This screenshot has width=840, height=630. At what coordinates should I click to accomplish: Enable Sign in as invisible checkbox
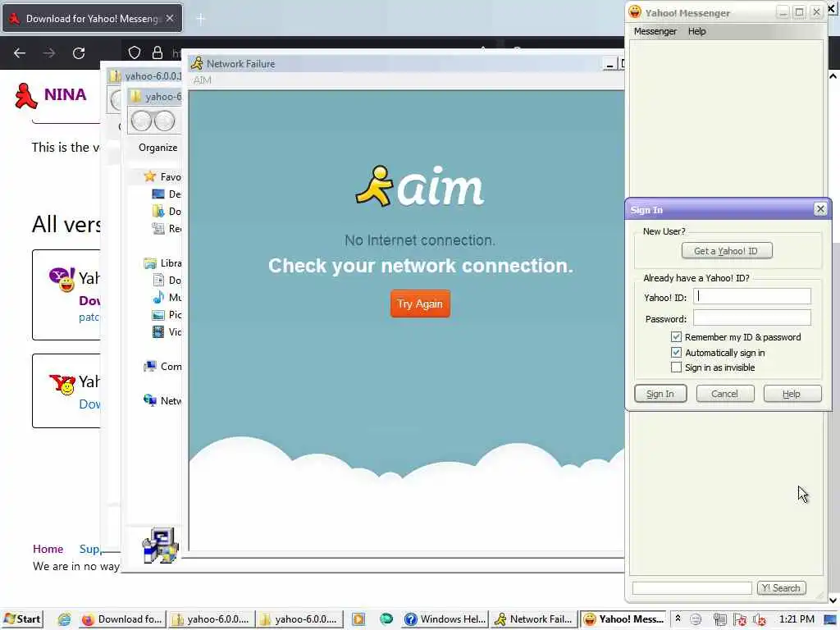(676, 367)
